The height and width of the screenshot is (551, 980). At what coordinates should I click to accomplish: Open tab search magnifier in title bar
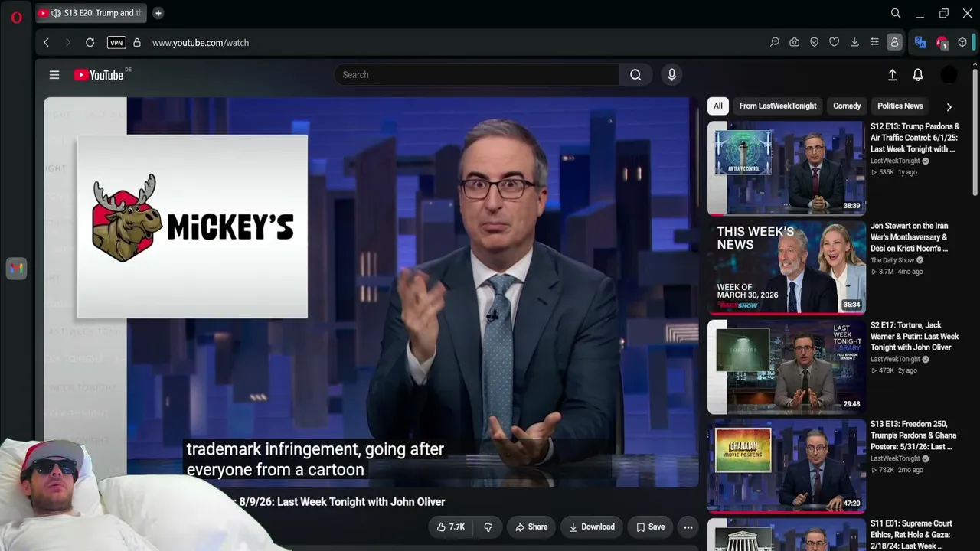[x=896, y=13]
